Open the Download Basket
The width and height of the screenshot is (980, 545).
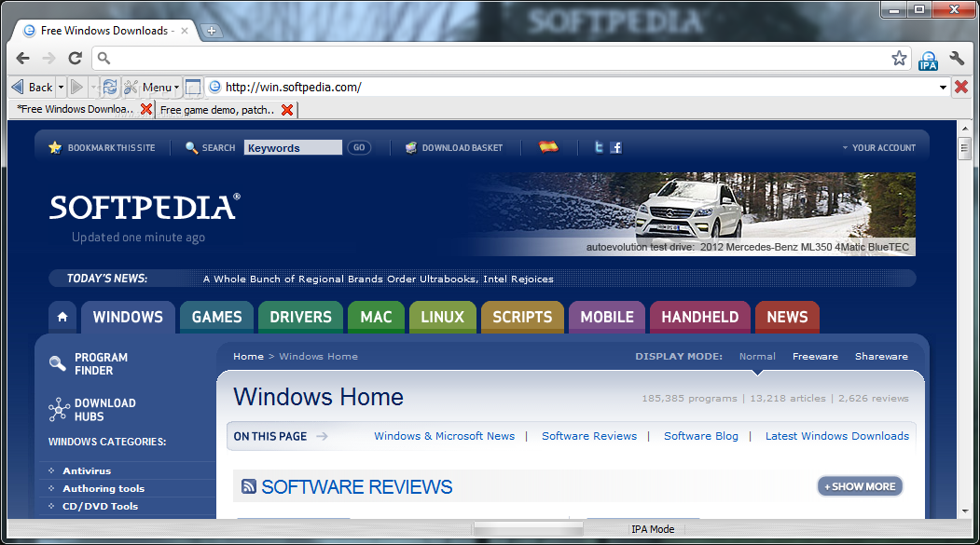click(x=454, y=148)
